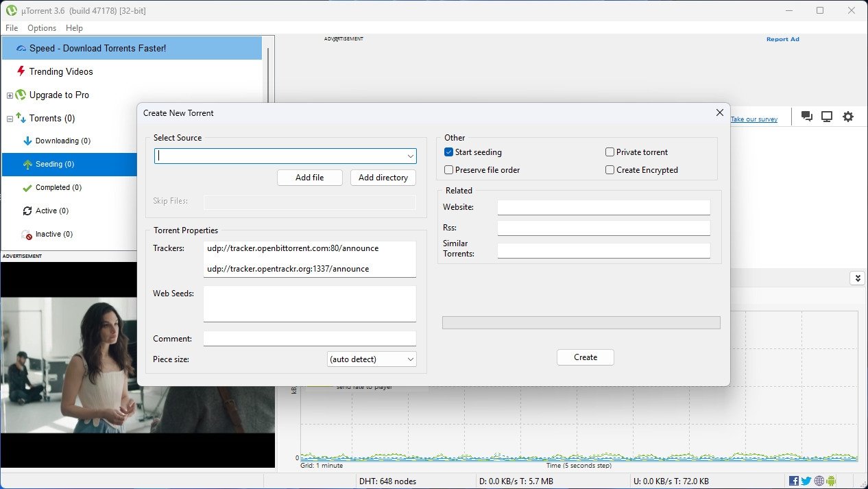Click the Rss input field
868x489 pixels.
(x=604, y=228)
